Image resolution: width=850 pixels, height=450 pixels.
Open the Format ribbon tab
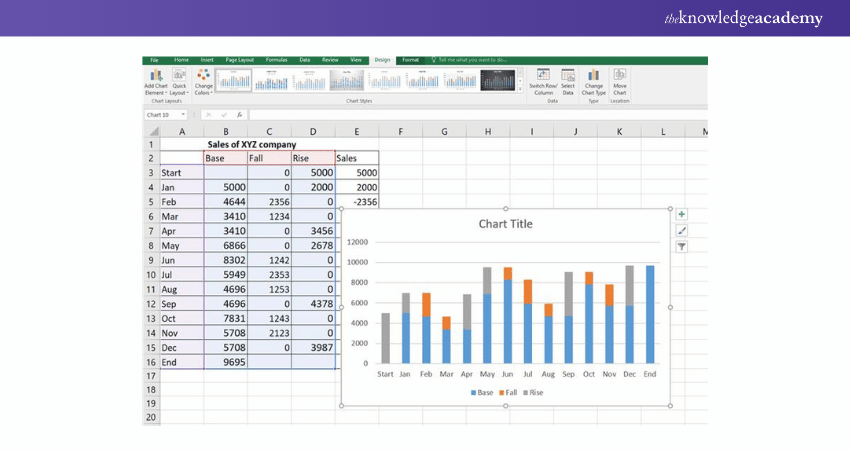click(x=410, y=60)
